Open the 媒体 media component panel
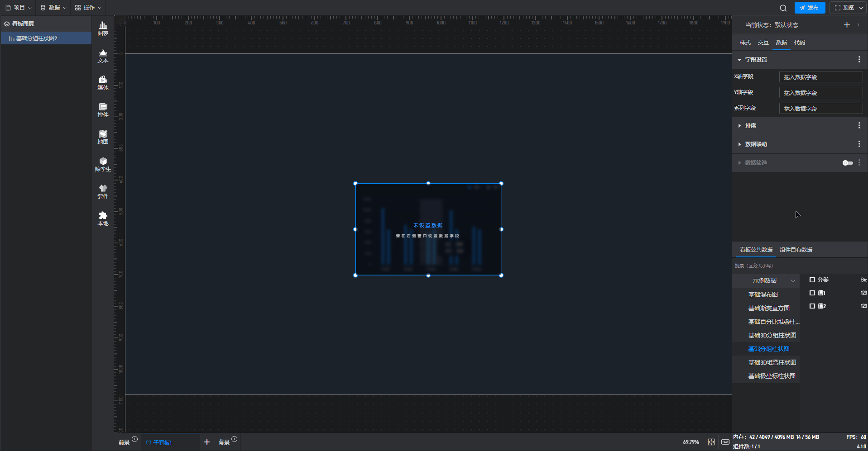 tap(103, 83)
